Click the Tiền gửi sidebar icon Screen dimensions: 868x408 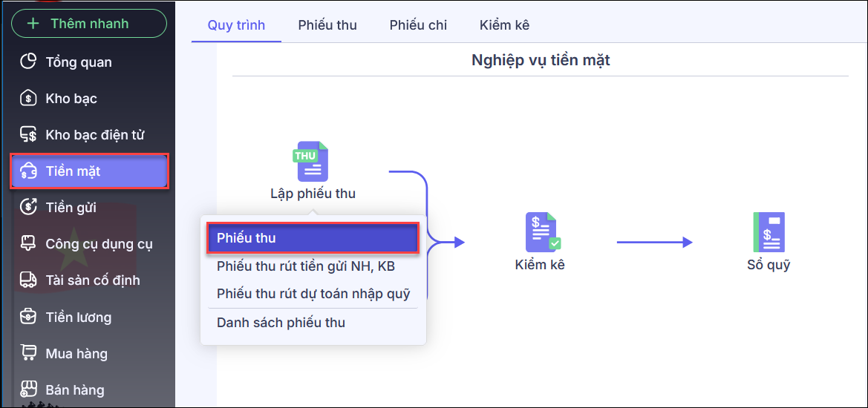coord(28,207)
